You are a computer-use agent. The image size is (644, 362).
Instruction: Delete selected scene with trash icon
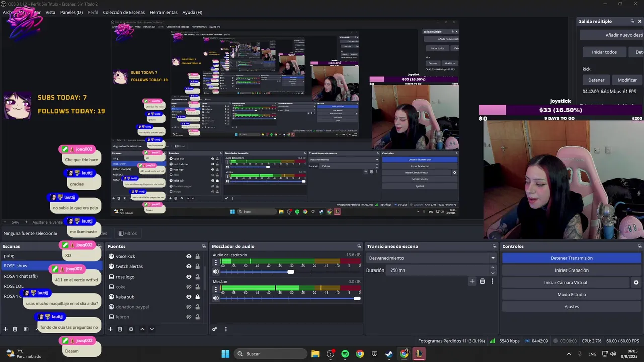pyautogui.click(x=15, y=329)
